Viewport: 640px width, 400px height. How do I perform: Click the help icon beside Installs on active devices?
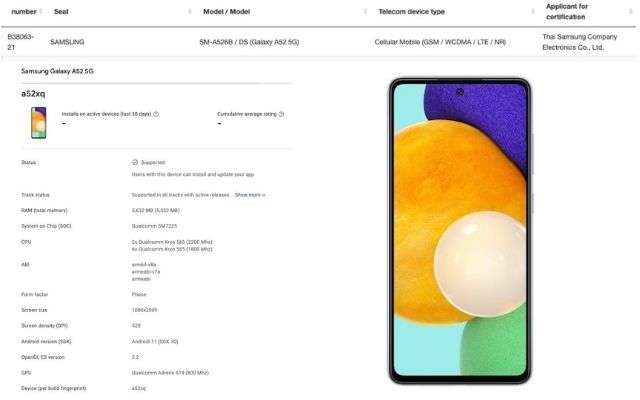click(156, 114)
